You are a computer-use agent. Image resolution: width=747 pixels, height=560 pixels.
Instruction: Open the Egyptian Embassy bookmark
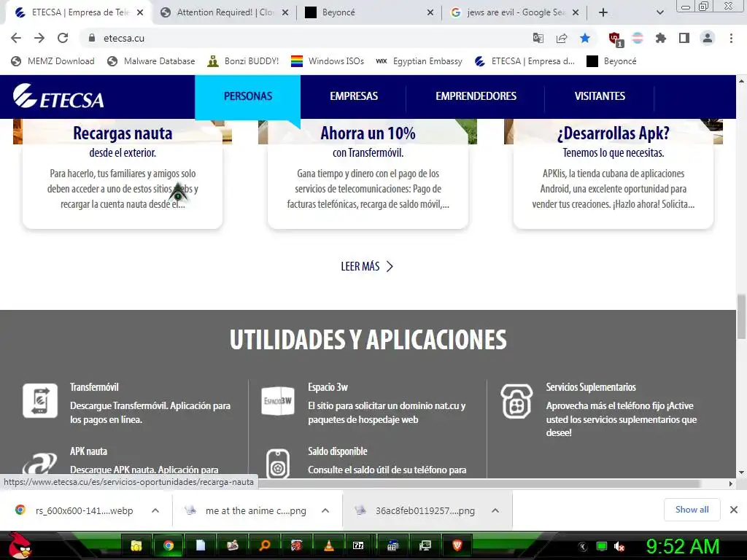click(x=419, y=61)
